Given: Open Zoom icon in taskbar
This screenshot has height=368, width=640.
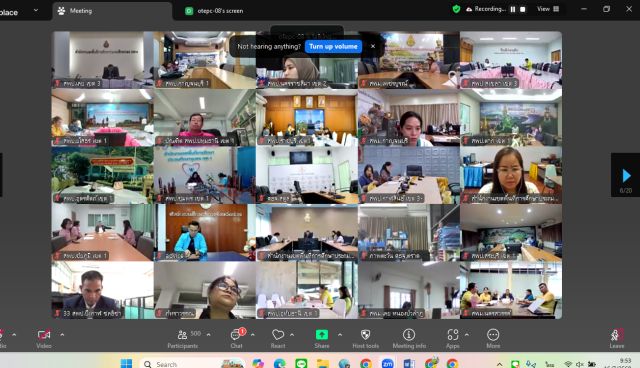Looking at the screenshot, I should coord(387,363).
